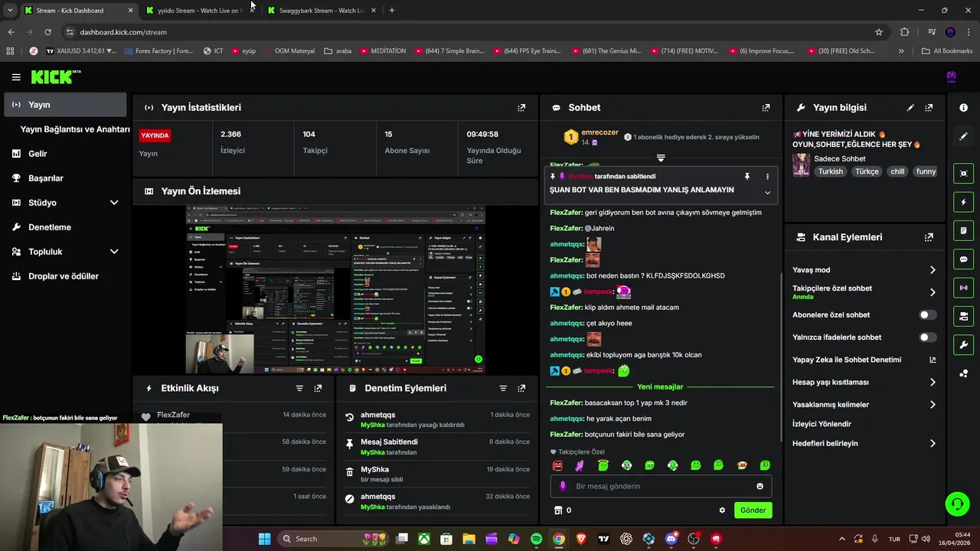Viewport: 980px width, 551px height.
Task: Click the stream preview thumbnail
Action: 335,290
